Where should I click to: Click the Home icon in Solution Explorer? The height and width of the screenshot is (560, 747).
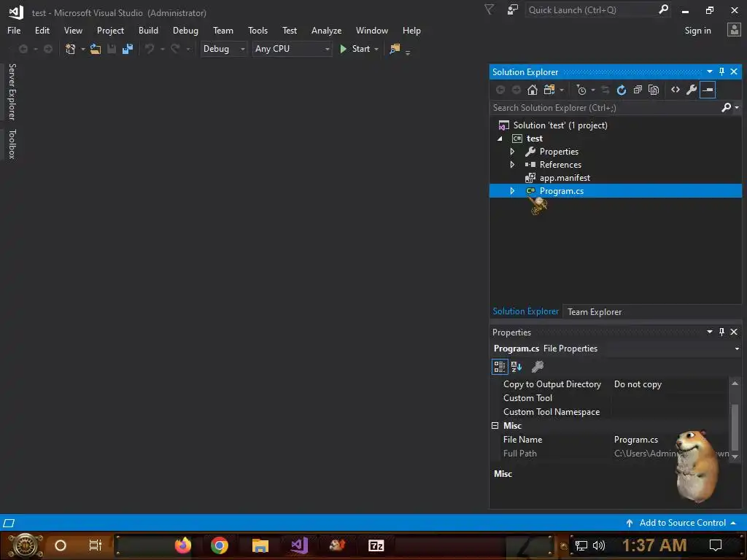(x=532, y=90)
